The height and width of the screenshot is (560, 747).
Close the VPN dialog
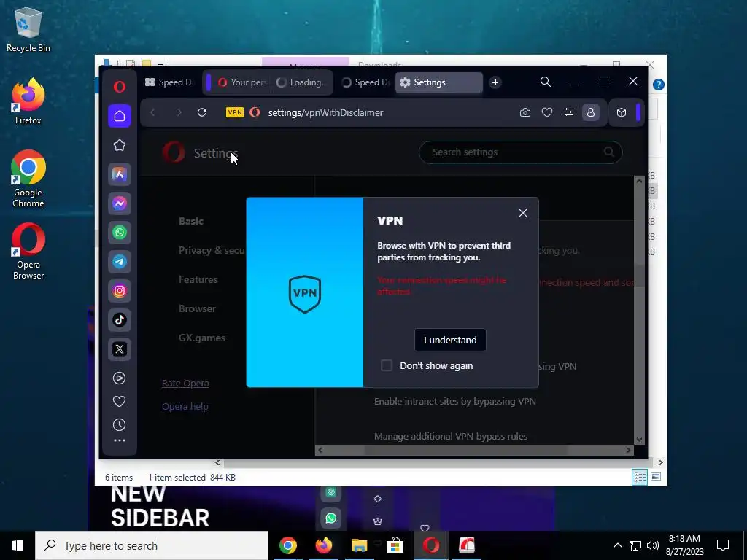(522, 213)
